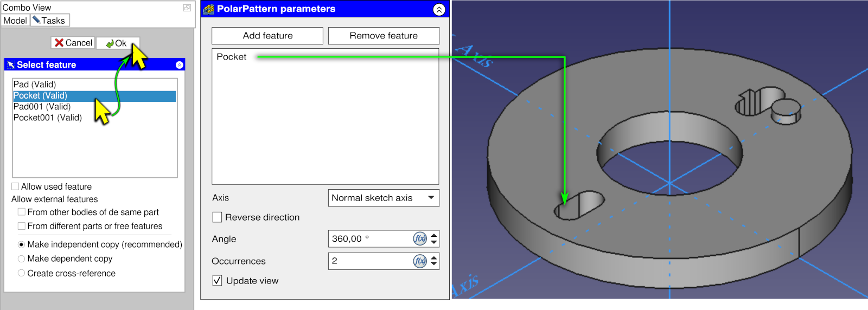Check From different parts or free features
The height and width of the screenshot is (310, 868).
[22, 226]
